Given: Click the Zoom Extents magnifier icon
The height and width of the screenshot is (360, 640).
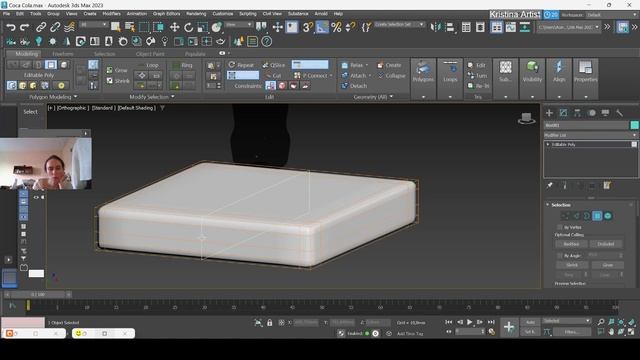Looking at the screenshot, I should tap(601, 322).
